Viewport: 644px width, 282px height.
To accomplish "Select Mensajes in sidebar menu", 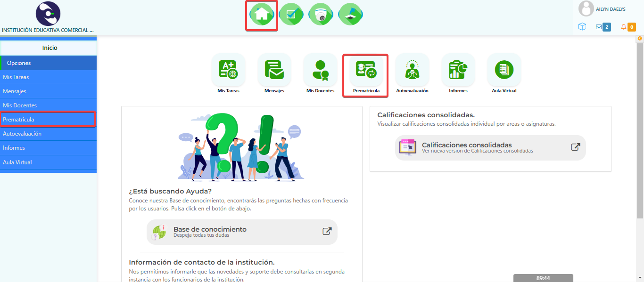I will [49, 91].
